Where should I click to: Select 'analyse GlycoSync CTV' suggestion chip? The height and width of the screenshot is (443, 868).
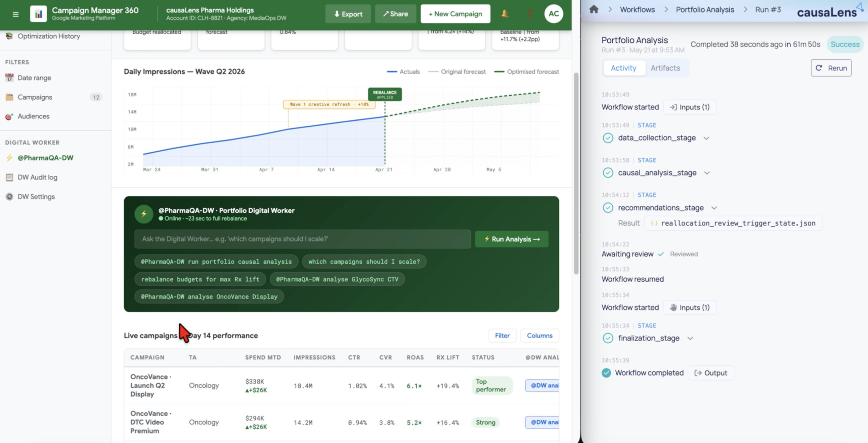337,279
